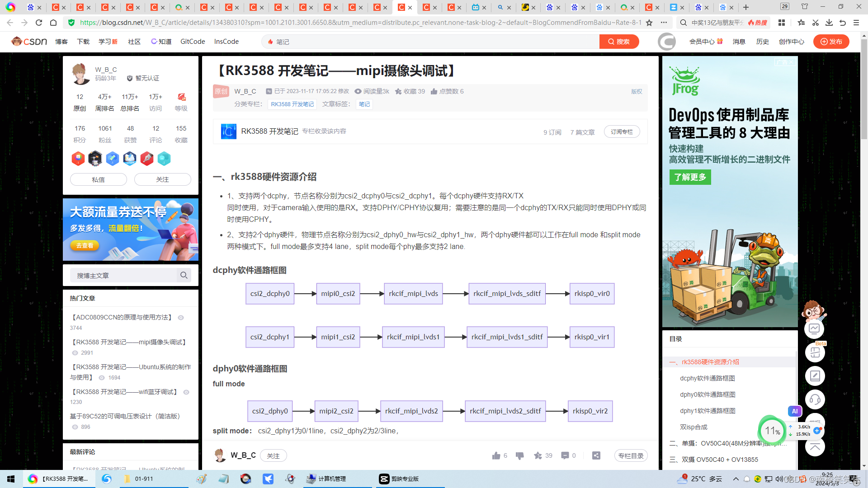Screen dimensions: 868x488
Task: Click the 搜博主文章 search input field
Action: click(123, 275)
